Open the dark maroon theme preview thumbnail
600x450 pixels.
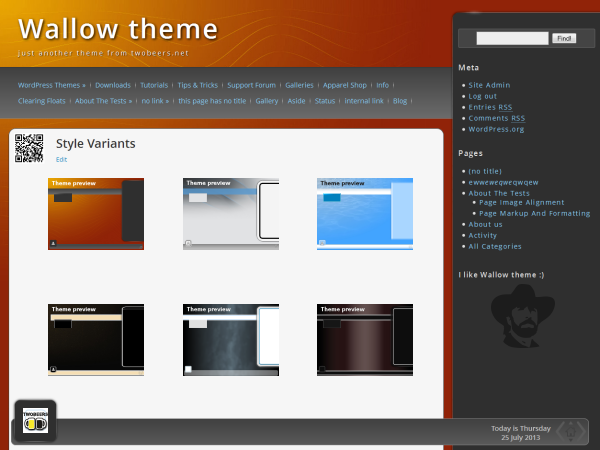[365, 340]
